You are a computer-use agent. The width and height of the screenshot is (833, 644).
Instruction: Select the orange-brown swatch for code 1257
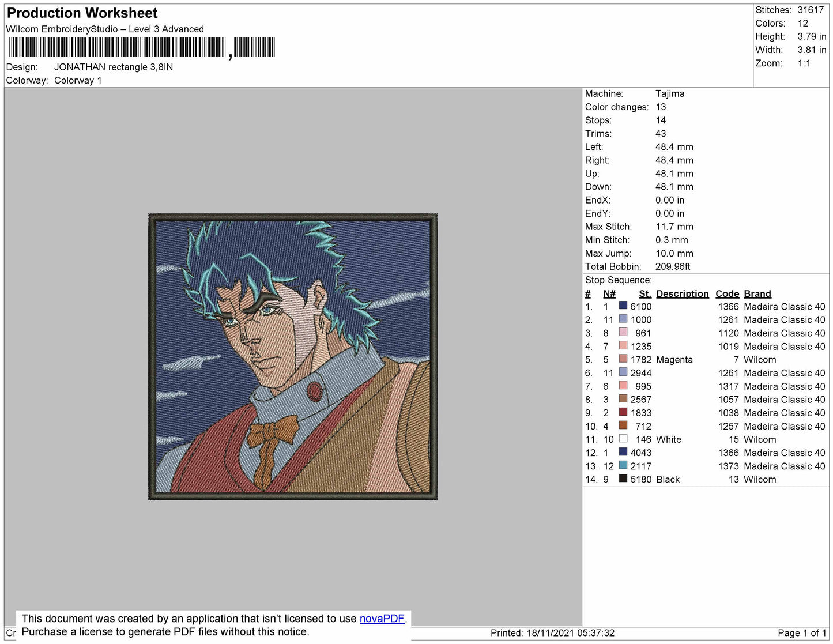(x=623, y=425)
